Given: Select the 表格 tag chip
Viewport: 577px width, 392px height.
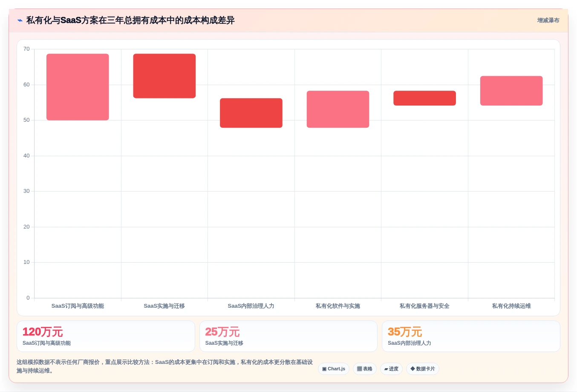Looking at the screenshot, I should tap(365, 369).
